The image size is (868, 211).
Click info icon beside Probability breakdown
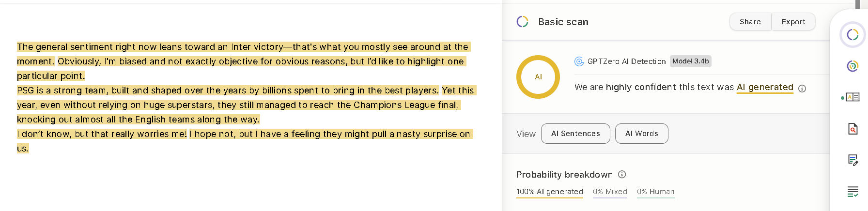622,174
